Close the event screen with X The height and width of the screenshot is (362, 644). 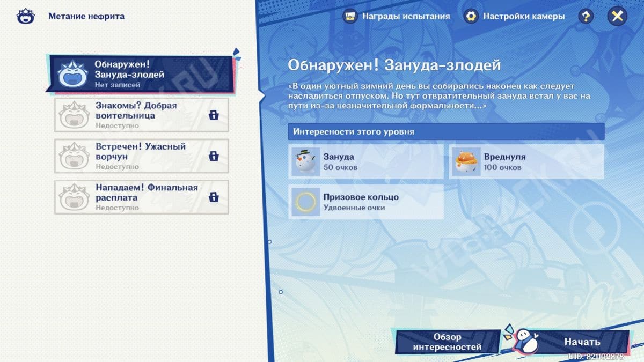tap(617, 16)
